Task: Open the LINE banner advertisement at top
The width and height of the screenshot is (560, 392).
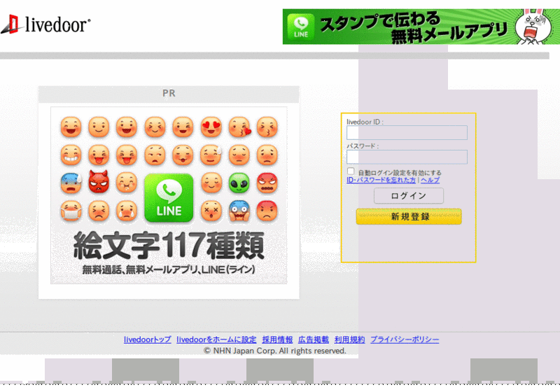Action: (x=421, y=27)
